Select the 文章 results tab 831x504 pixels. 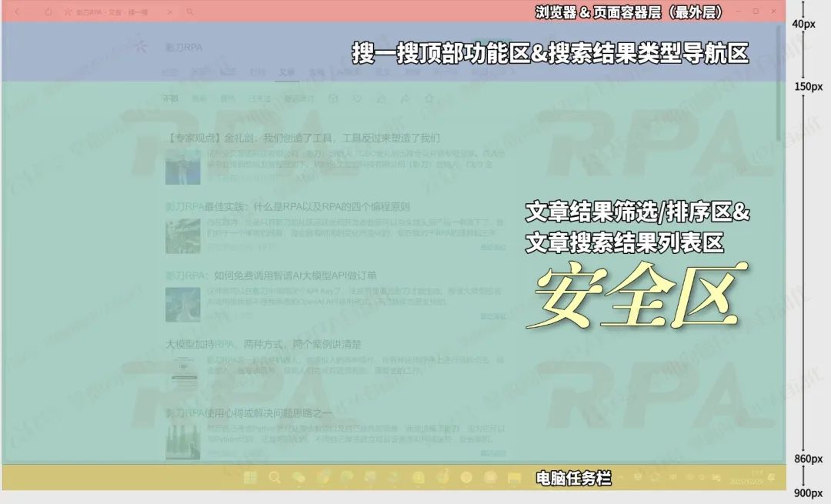(287, 72)
